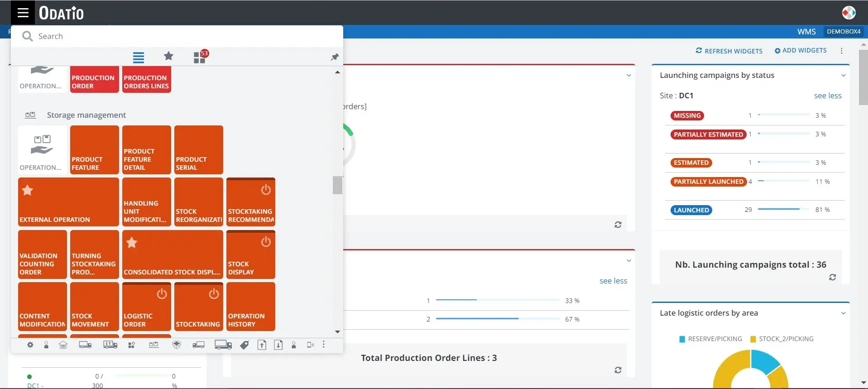Open the tiles tab with 53 badge

[x=200, y=57]
